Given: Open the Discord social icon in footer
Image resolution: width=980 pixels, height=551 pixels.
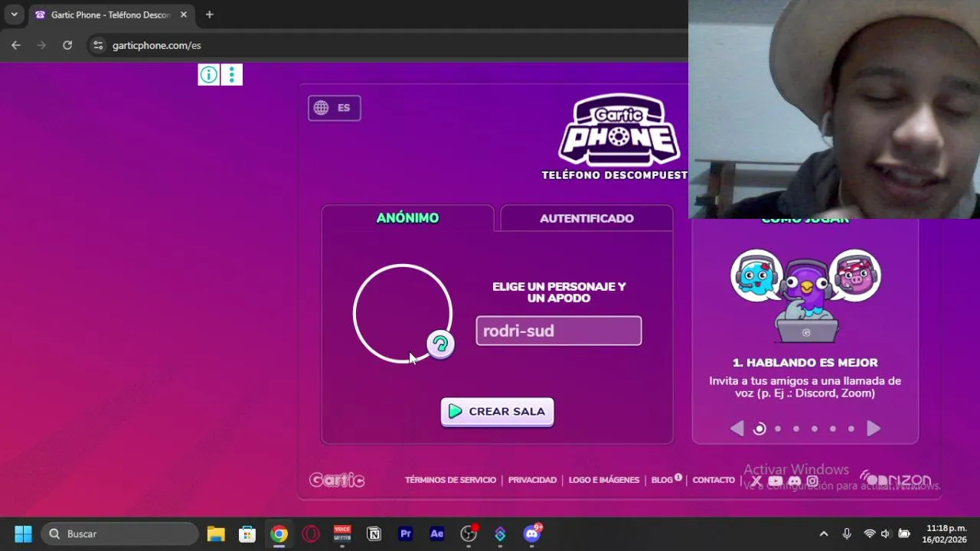Looking at the screenshot, I should (794, 481).
